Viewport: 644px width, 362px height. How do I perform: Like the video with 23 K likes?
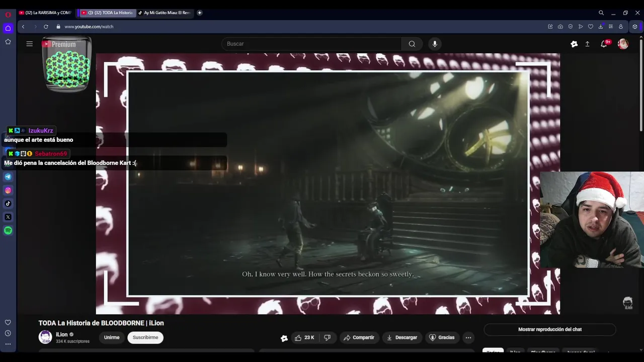pyautogui.click(x=305, y=337)
